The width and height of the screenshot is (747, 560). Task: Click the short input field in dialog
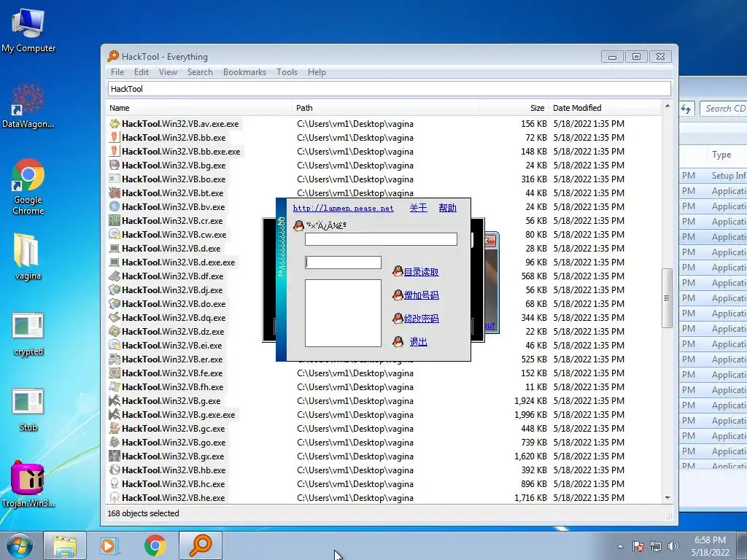pos(343,262)
